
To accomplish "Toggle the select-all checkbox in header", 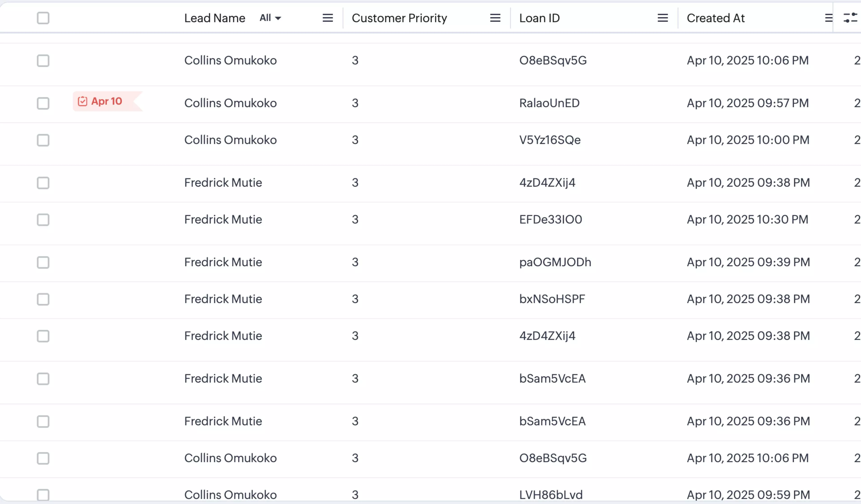I will (43, 18).
